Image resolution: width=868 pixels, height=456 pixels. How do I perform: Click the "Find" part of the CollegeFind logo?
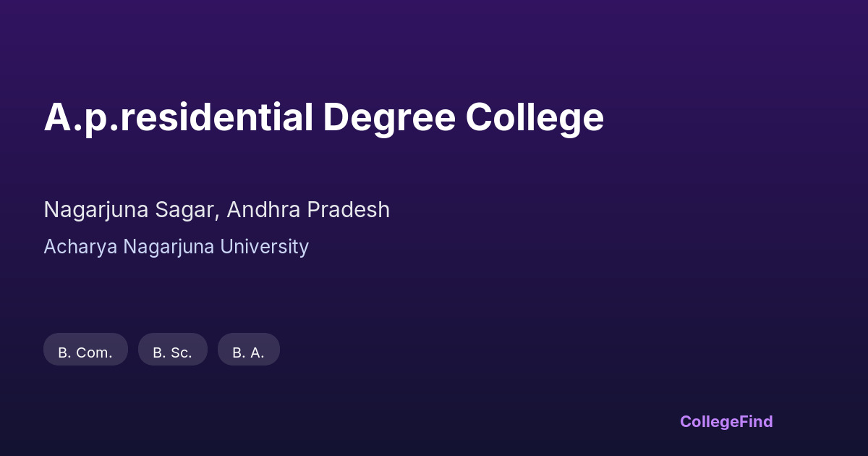pos(757,421)
